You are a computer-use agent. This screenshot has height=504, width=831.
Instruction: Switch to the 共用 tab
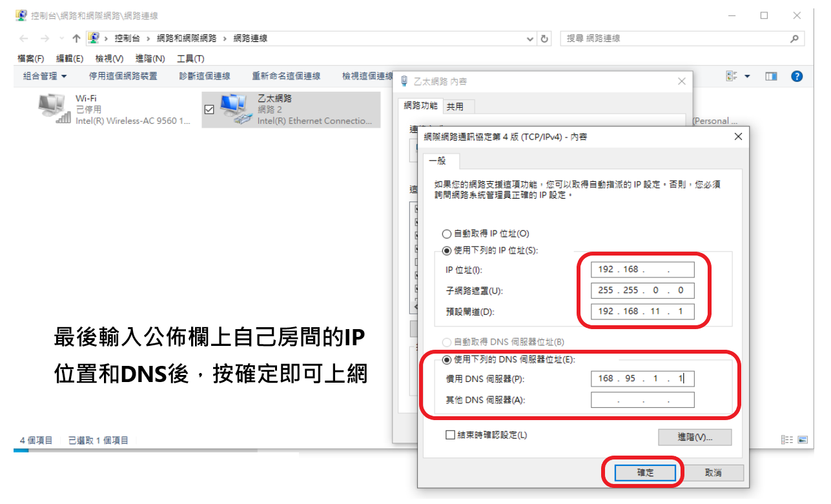pyautogui.click(x=455, y=106)
